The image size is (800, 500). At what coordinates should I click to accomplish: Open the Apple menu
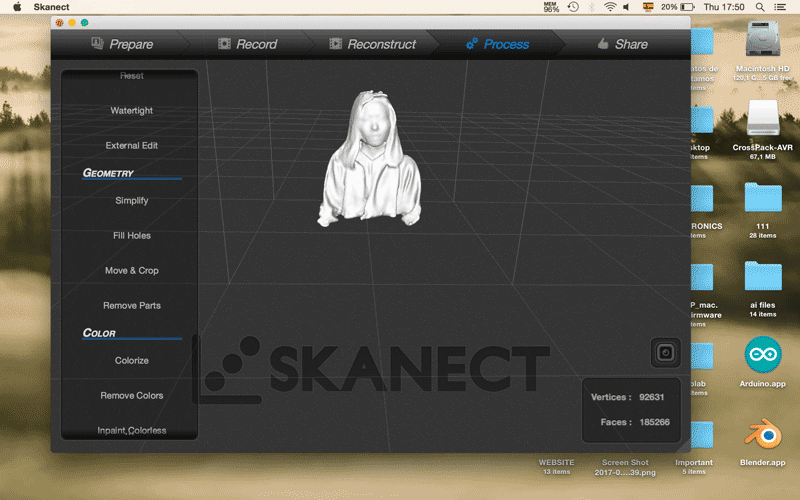point(17,7)
